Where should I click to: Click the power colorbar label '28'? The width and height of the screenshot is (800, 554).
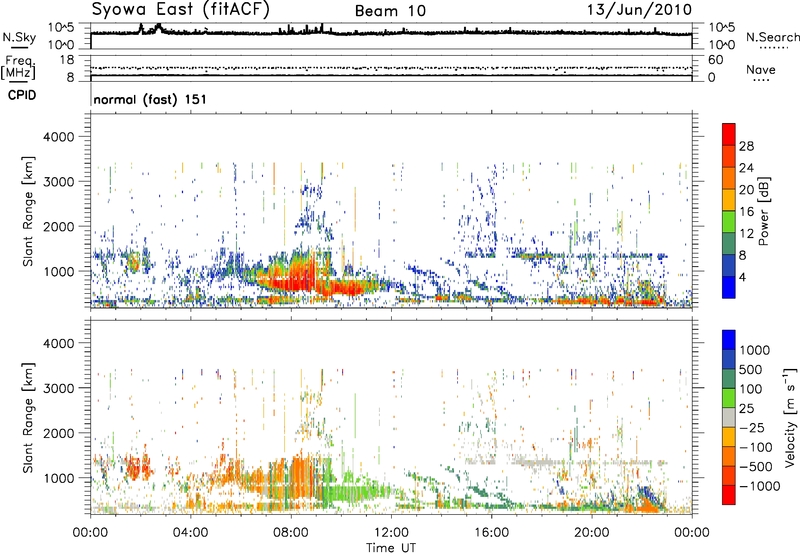click(x=746, y=146)
